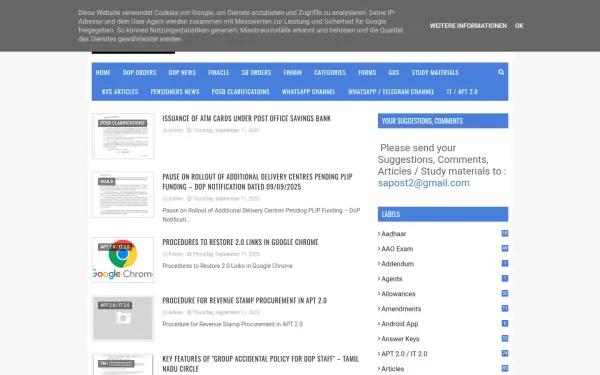Open APT 2.0 / IT 2.0 label
The image size is (600, 375).
coord(404,354)
